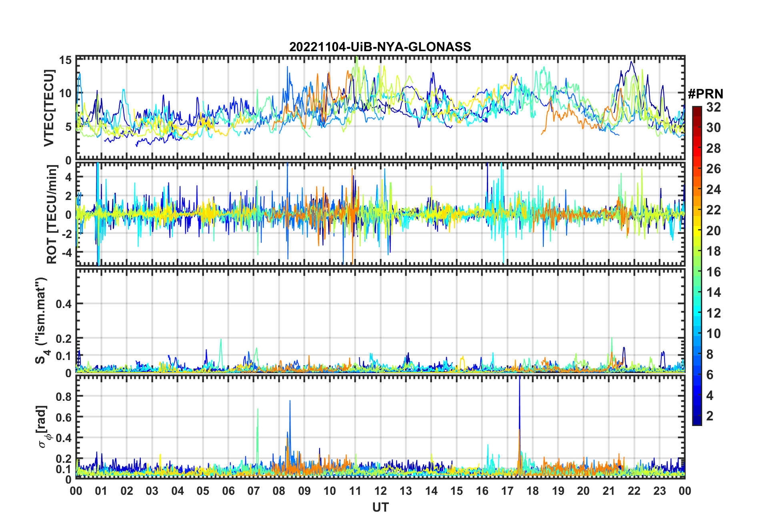Click colorbar tick label 26
Screen dimensions: 761x532
[713, 169]
